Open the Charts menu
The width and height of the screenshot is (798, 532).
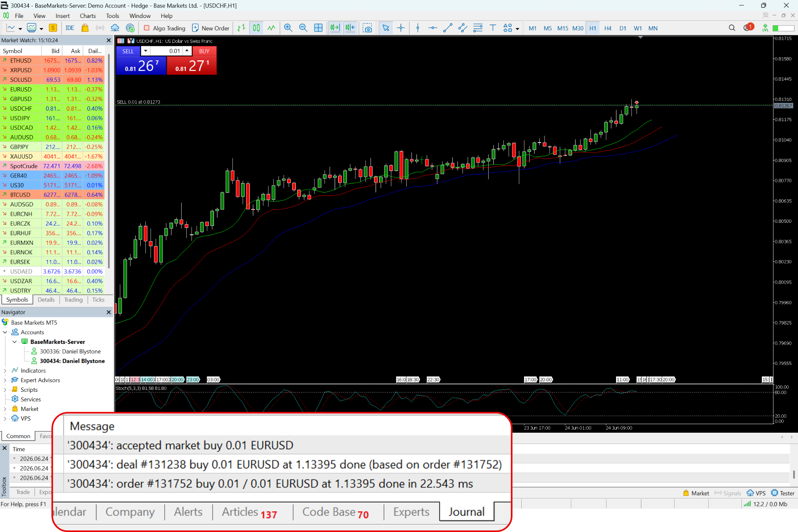click(88, 16)
